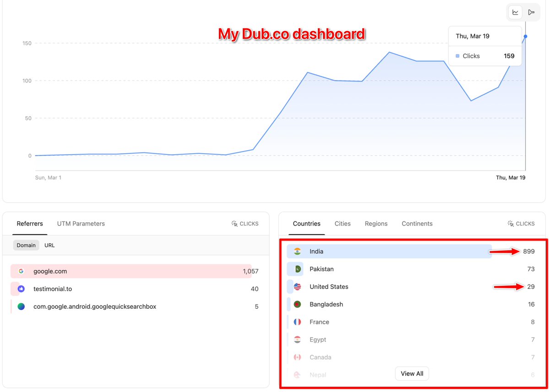Click the Clicks 159 tooltip value
Screen dimensions: 549x392
coord(509,56)
